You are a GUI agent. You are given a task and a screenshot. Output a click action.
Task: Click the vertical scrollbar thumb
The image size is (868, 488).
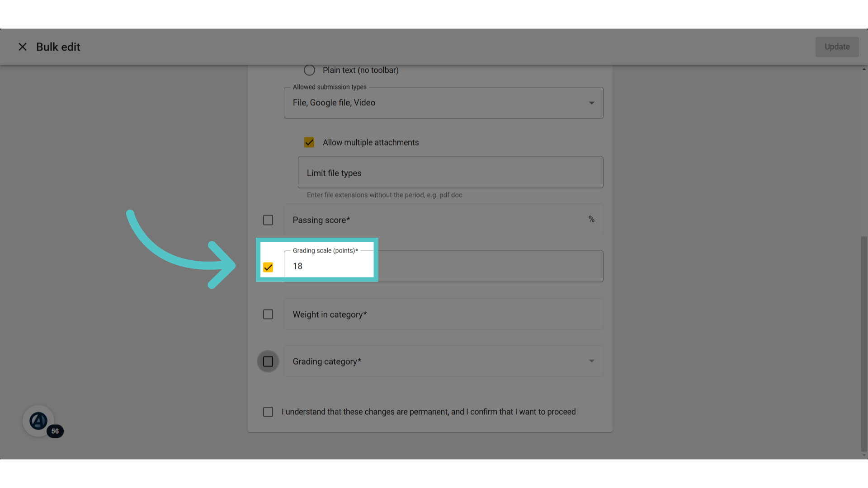click(864, 343)
